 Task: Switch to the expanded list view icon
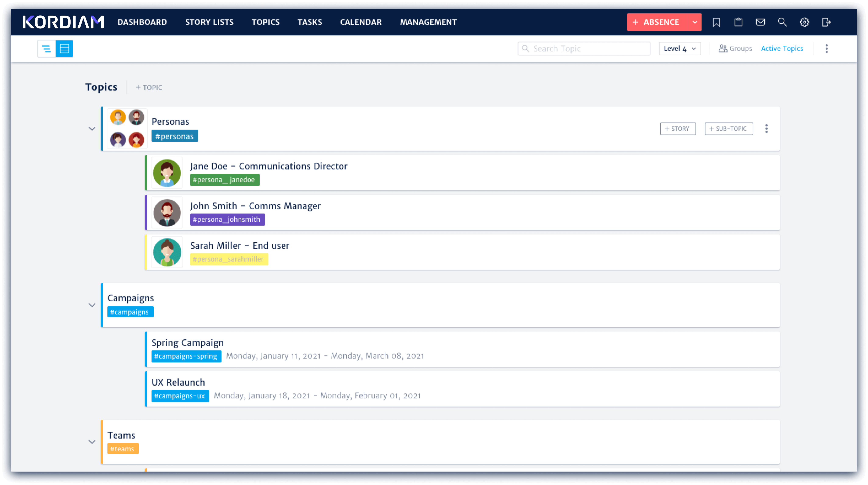[x=64, y=48]
